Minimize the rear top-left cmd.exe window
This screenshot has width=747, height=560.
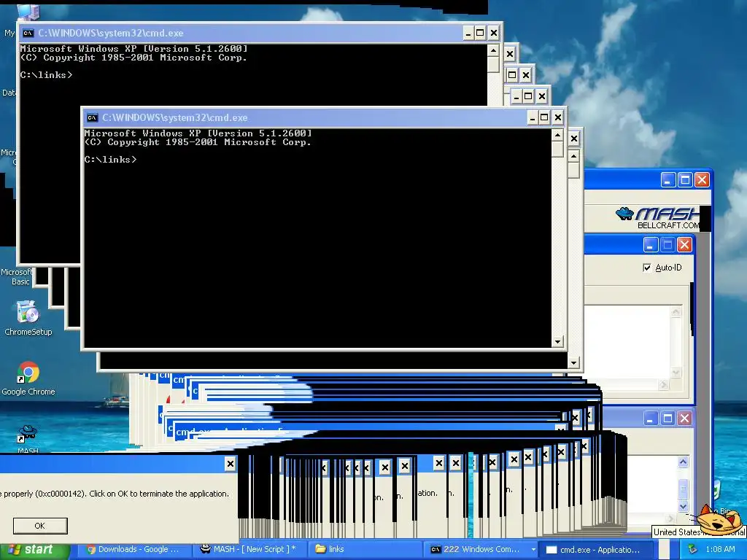(x=468, y=33)
